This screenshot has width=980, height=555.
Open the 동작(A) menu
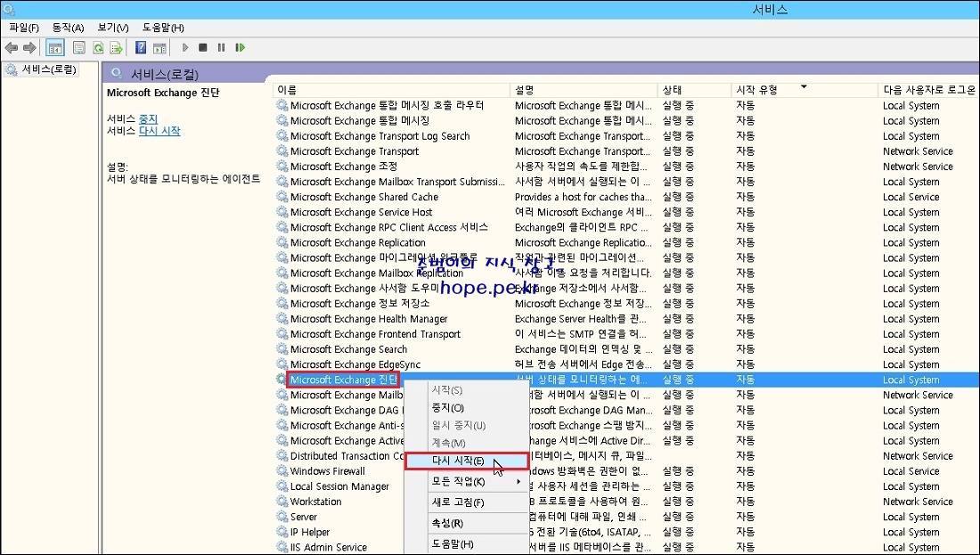pos(68,28)
